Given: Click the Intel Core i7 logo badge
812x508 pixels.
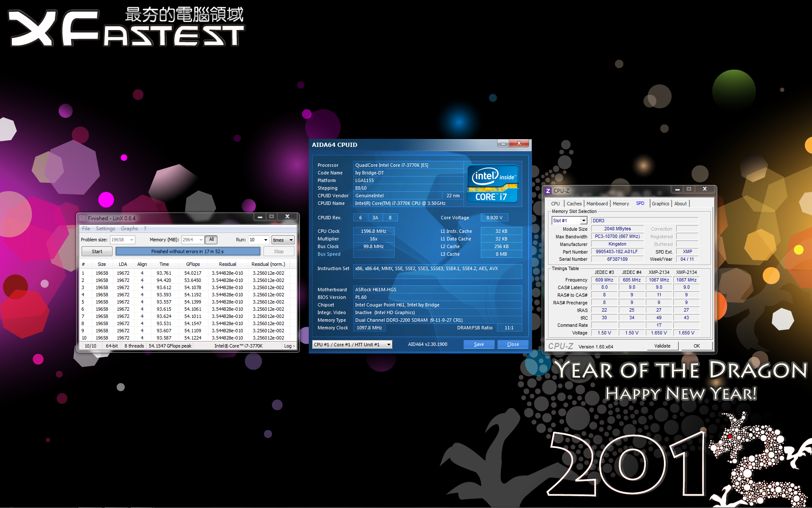Looking at the screenshot, I should 493,184.
